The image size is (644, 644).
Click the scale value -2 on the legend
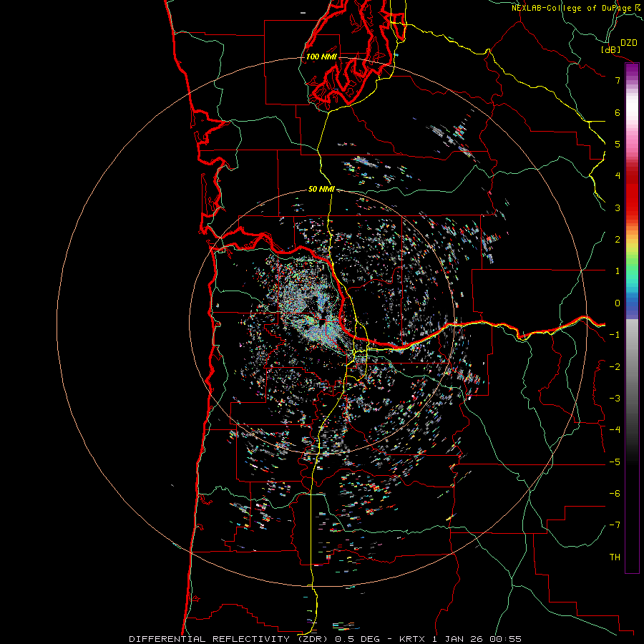click(x=615, y=367)
